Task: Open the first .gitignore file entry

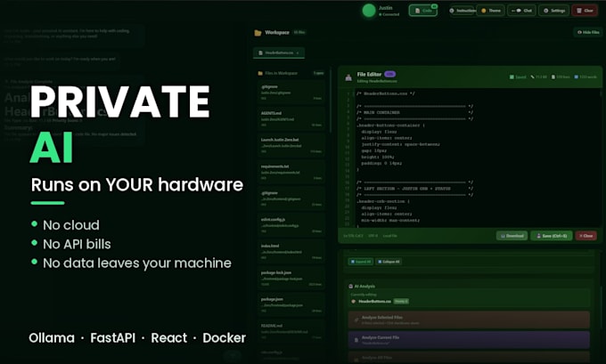Action: (291, 93)
